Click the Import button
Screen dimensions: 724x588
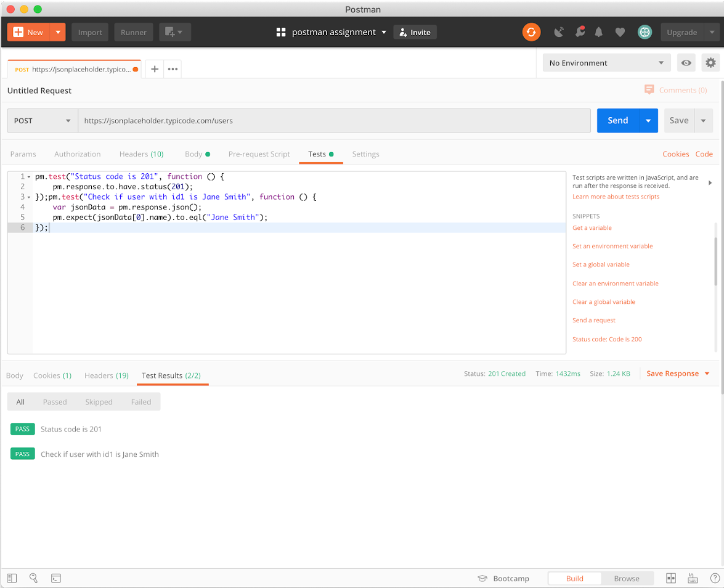click(90, 32)
